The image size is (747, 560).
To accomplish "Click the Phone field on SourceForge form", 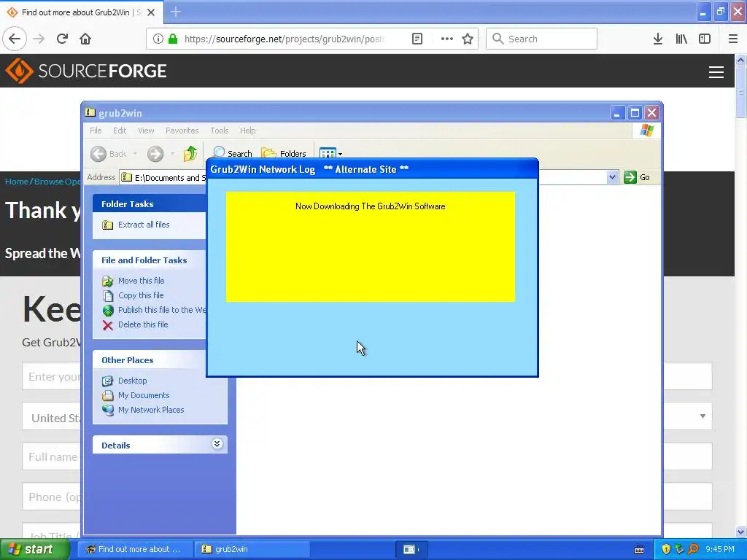I will (51, 497).
